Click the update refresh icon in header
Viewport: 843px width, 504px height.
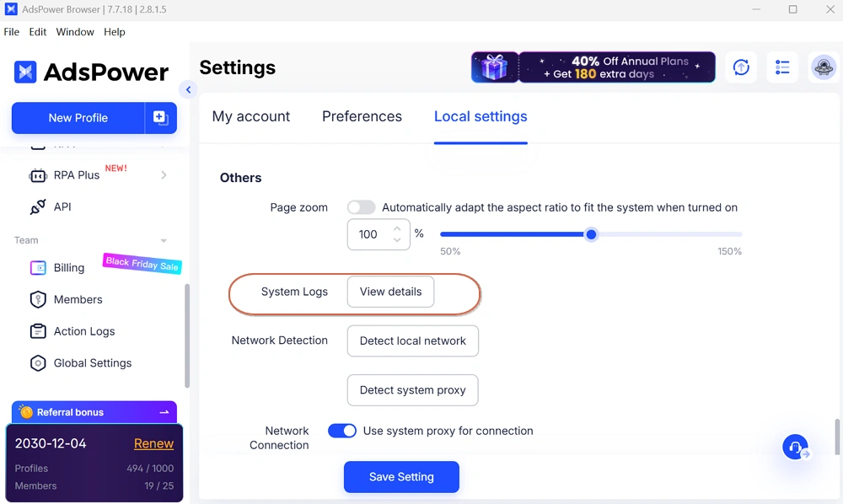coord(742,67)
